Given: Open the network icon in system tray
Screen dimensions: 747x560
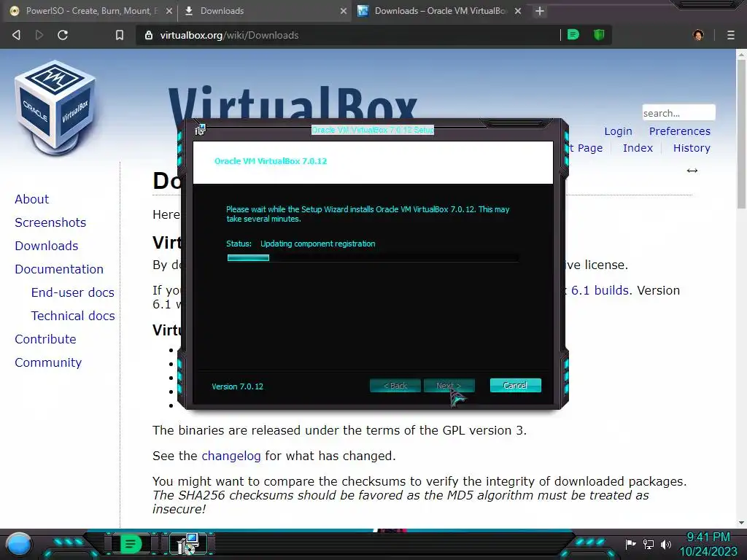Looking at the screenshot, I should (x=649, y=544).
